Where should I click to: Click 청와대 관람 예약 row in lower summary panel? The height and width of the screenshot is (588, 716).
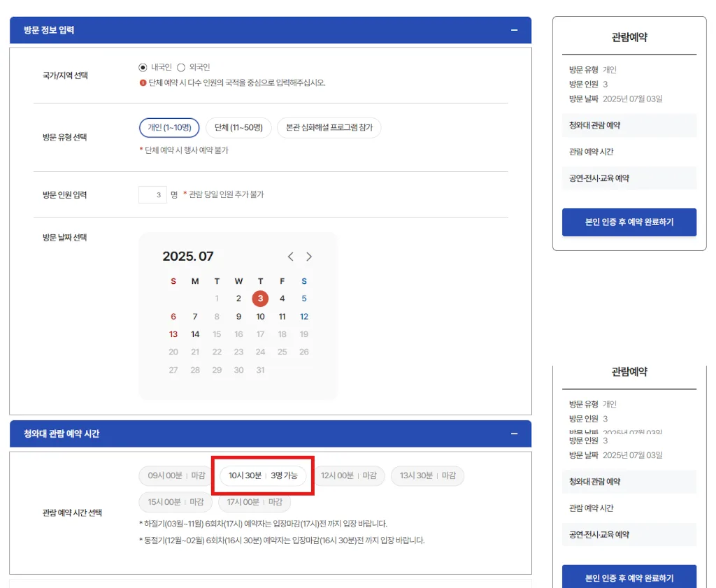coord(629,482)
